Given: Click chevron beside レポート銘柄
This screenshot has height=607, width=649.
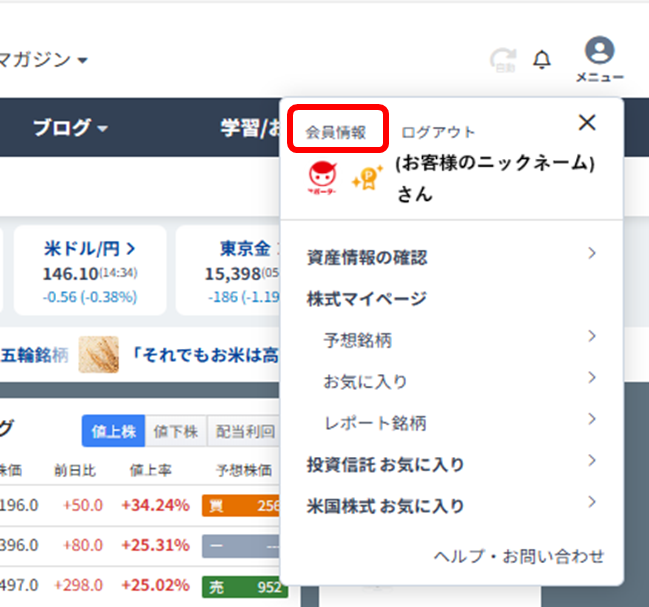Looking at the screenshot, I should click(x=592, y=419).
